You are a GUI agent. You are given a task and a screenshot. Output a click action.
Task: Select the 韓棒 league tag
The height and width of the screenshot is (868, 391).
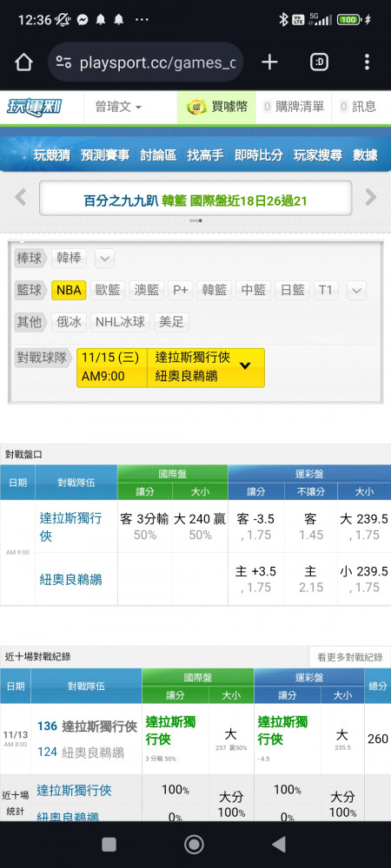69,258
